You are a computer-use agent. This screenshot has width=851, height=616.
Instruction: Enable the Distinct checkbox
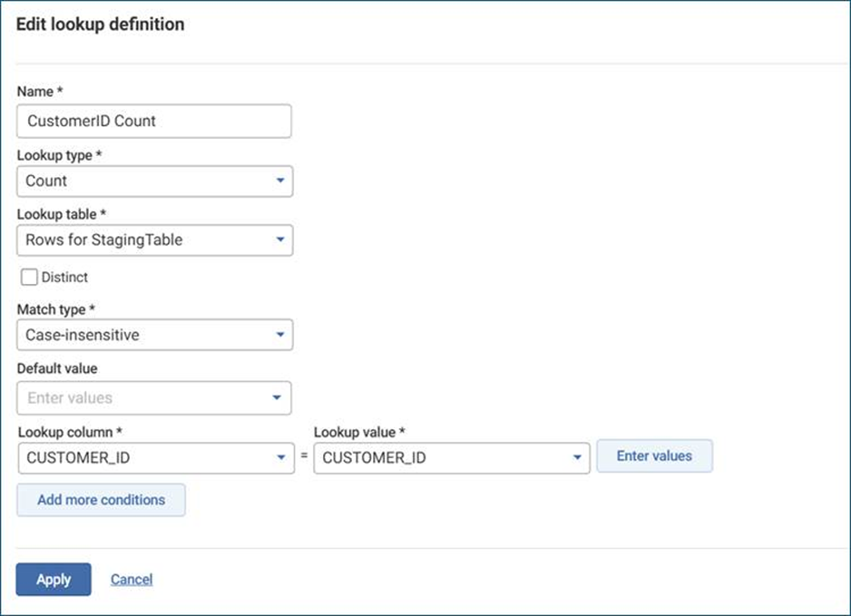(29, 278)
